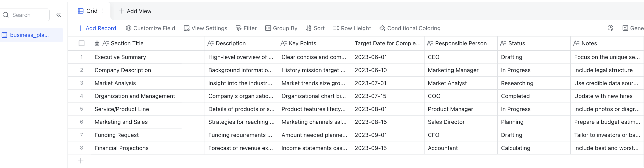Click the Gene toolbar icon
The image size is (644, 168).
pyautogui.click(x=625, y=28)
